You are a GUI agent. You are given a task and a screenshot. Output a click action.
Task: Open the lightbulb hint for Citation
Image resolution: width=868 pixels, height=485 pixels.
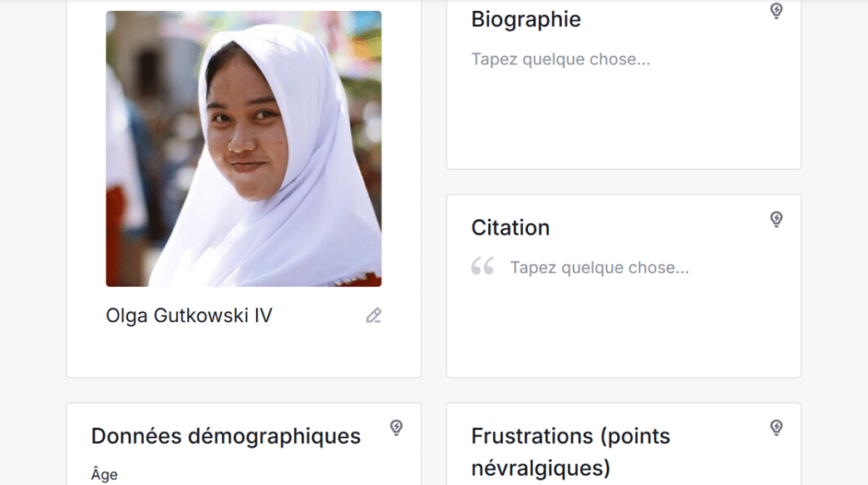click(776, 220)
